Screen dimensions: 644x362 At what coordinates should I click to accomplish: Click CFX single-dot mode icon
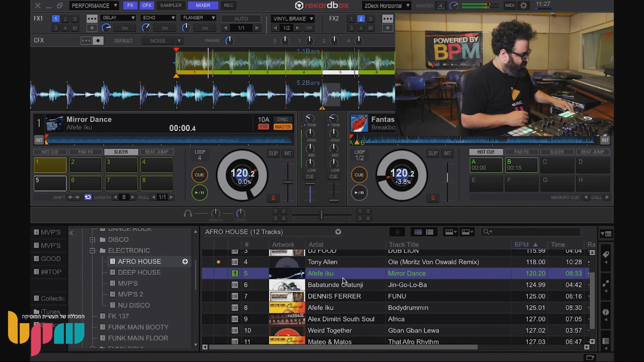coord(98,41)
